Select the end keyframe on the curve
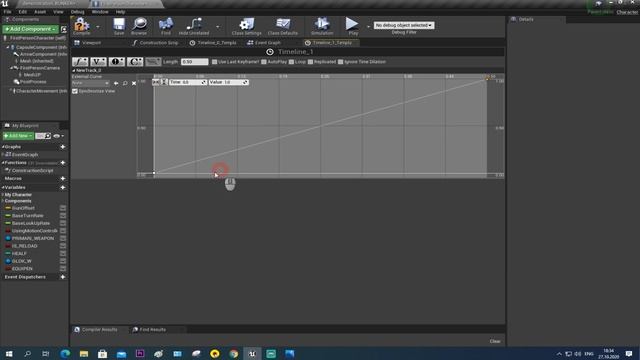640x360 pixels. pos(487,79)
